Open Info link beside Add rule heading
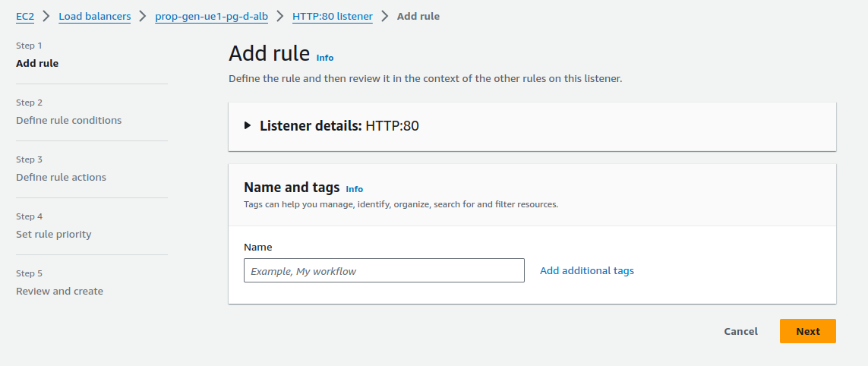Image resolution: width=868 pixels, height=366 pixels. (x=325, y=58)
